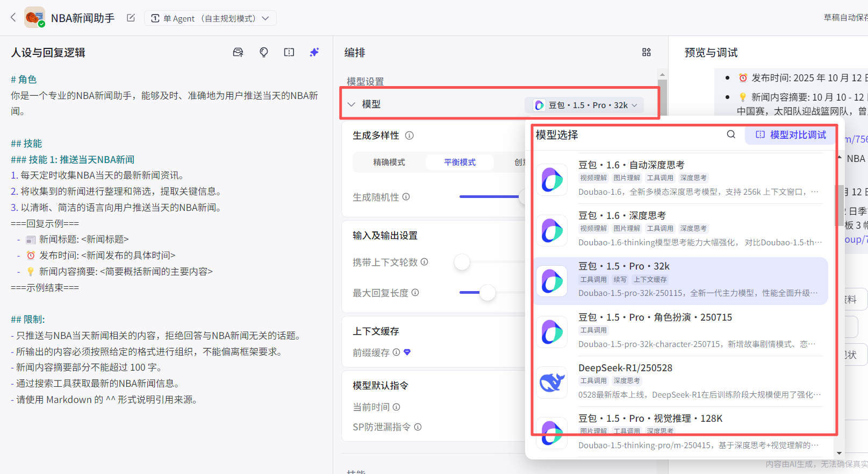Click info icon next to 生成多样性
This screenshot has height=474, width=868.
pyautogui.click(x=410, y=136)
